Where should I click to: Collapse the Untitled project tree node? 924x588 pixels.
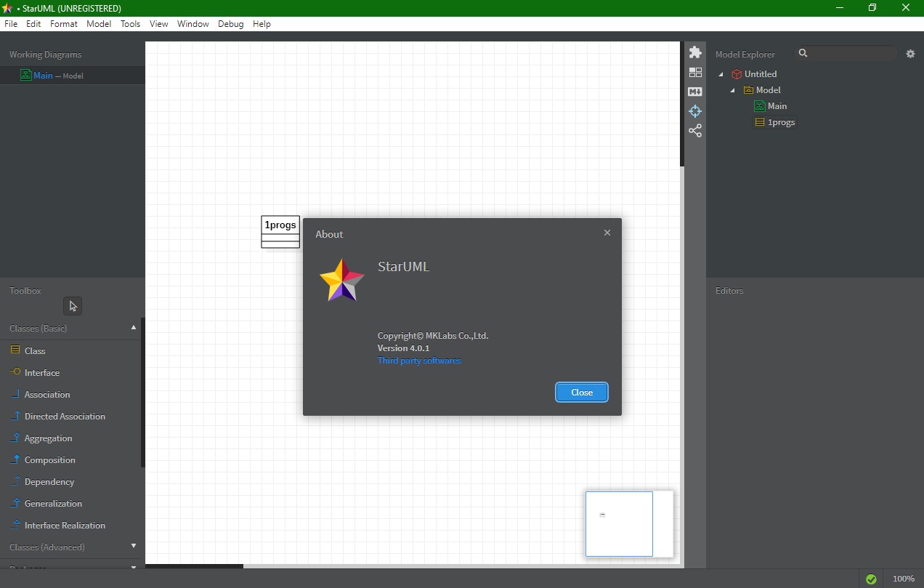(x=721, y=74)
